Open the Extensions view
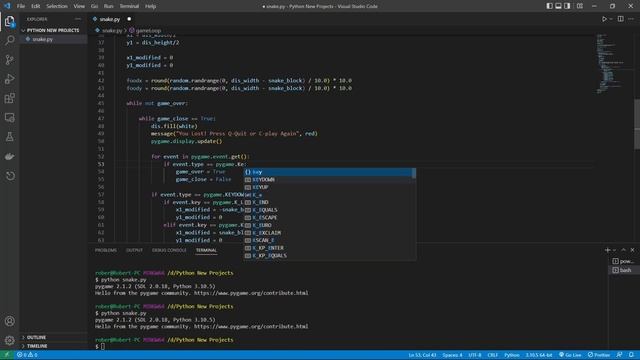 click(x=10, y=98)
